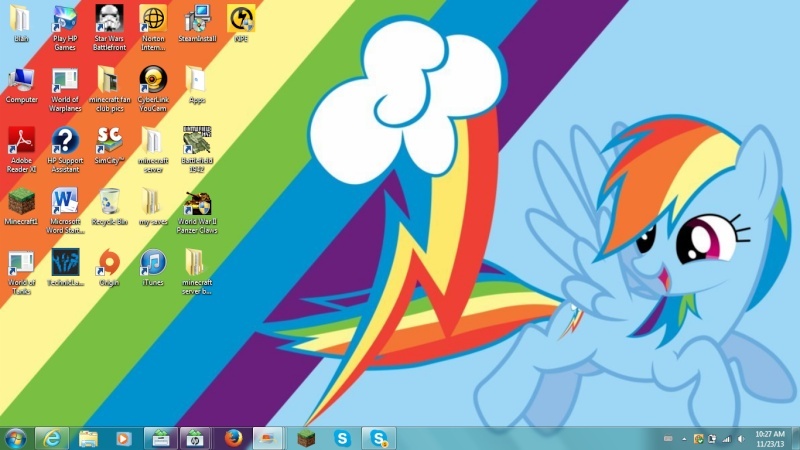Select the SteamInstall setup icon
The image size is (800, 450).
click(x=197, y=23)
